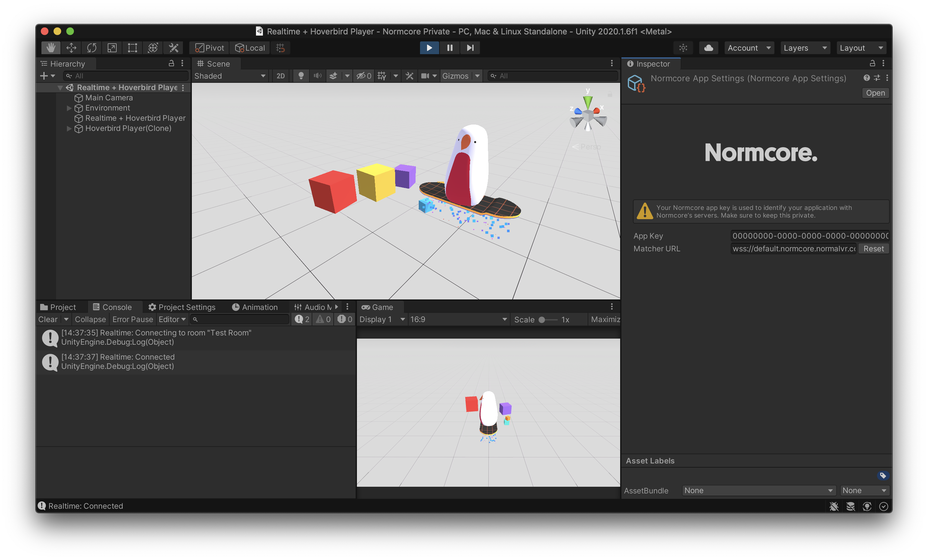Image resolution: width=928 pixels, height=560 pixels.
Task: Select the Hand tool in toolbar
Action: [x=51, y=48]
